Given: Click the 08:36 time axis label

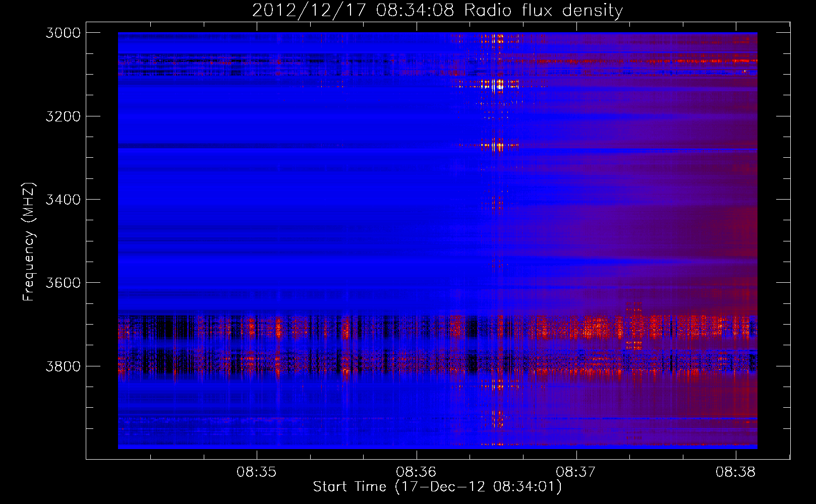Looking at the screenshot, I should tap(416, 472).
